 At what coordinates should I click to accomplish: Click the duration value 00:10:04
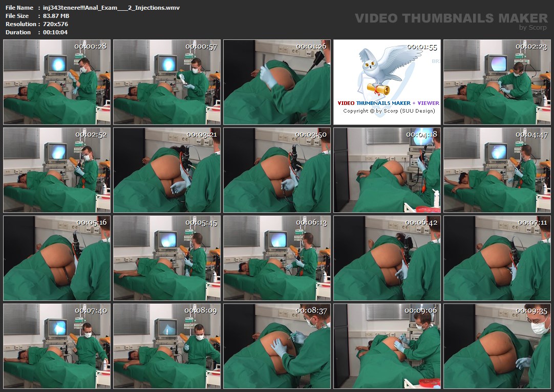[x=55, y=32]
